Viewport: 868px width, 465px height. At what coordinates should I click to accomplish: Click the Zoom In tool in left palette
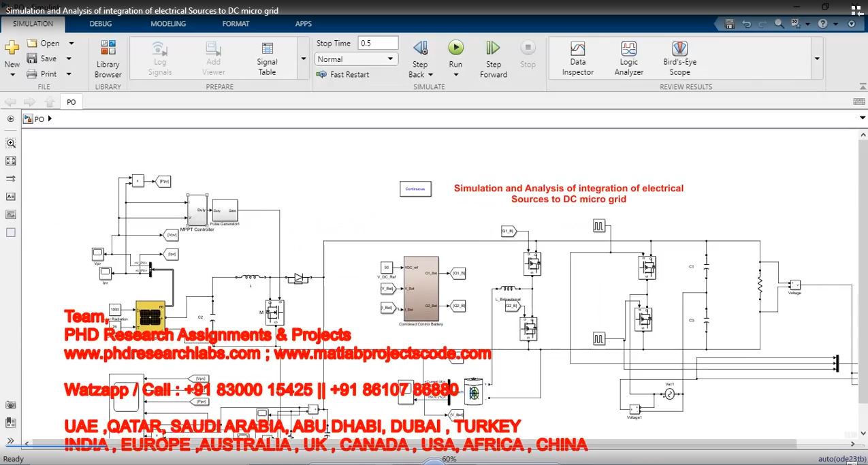coord(10,144)
